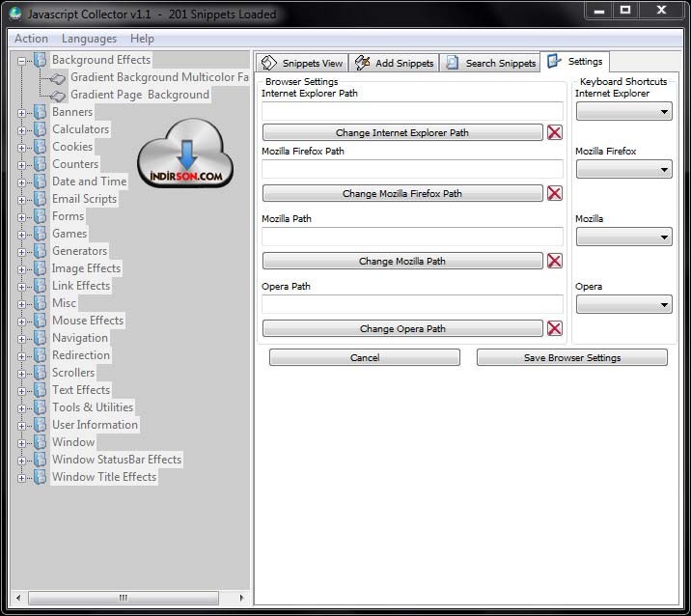Open the Mozilla keyboard shortcut dropdown
The image size is (691, 616).
click(x=624, y=238)
